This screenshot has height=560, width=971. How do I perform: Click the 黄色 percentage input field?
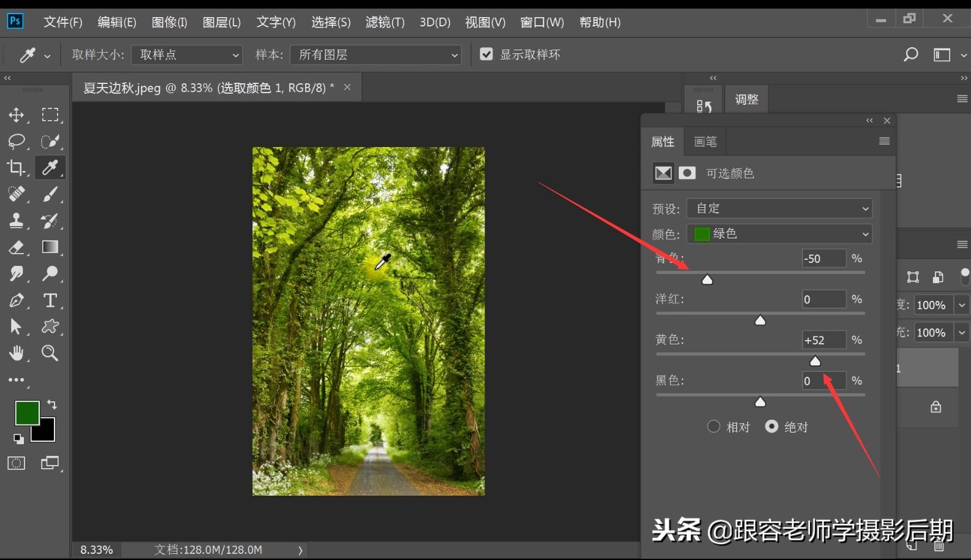823,340
